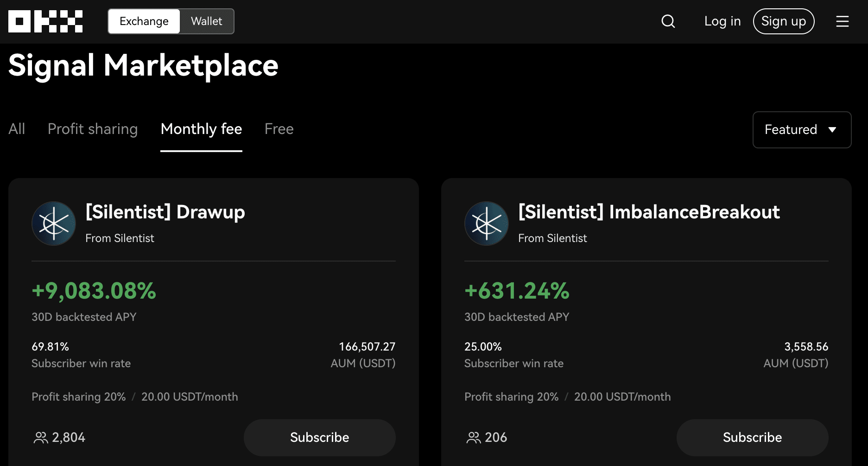
Task: Click the subscribers icon beside 2,804
Action: click(41, 438)
